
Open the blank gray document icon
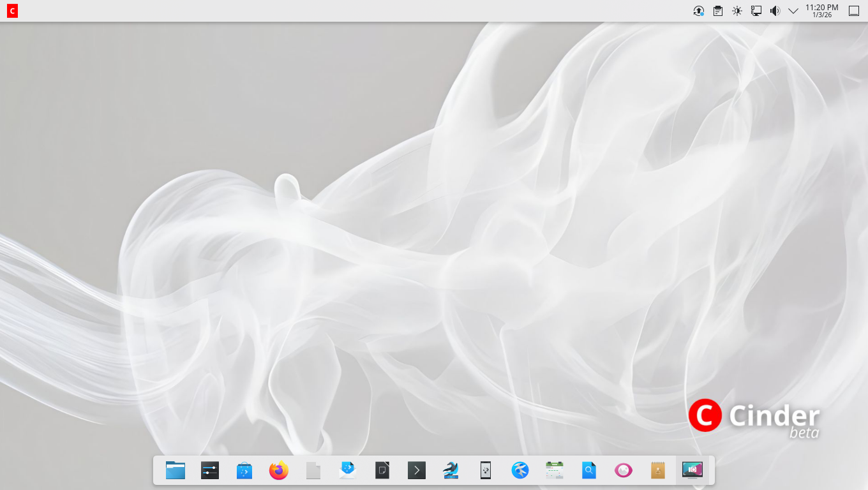313,471
